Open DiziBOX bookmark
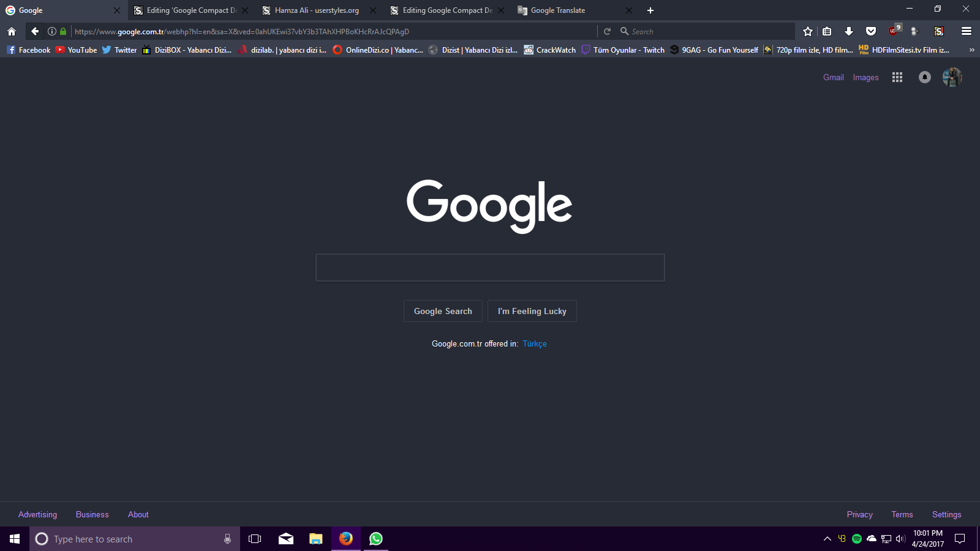This screenshot has height=551, width=980. point(187,50)
